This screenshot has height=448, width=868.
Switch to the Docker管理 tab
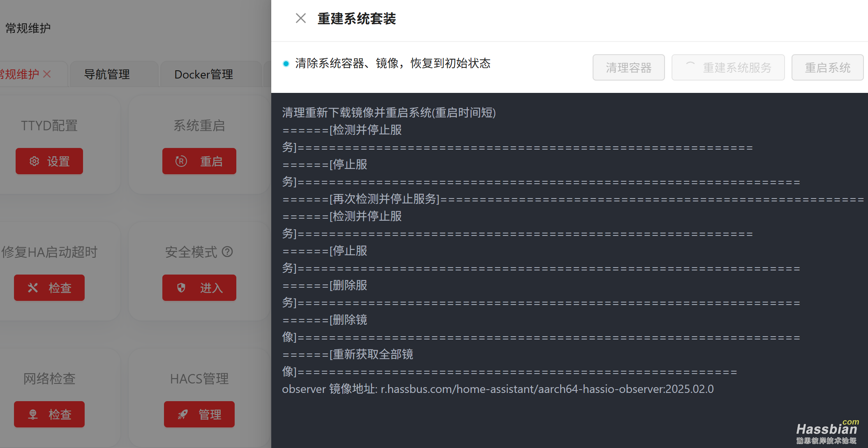coord(204,74)
